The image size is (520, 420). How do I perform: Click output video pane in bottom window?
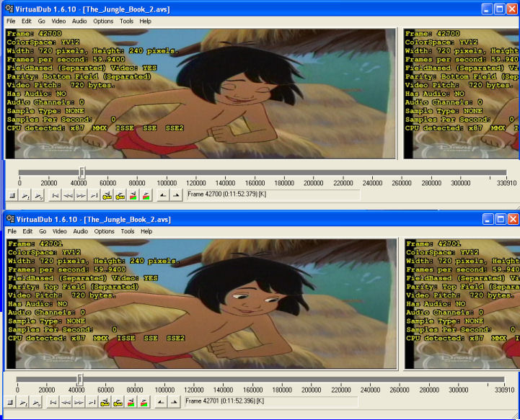pos(462,304)
